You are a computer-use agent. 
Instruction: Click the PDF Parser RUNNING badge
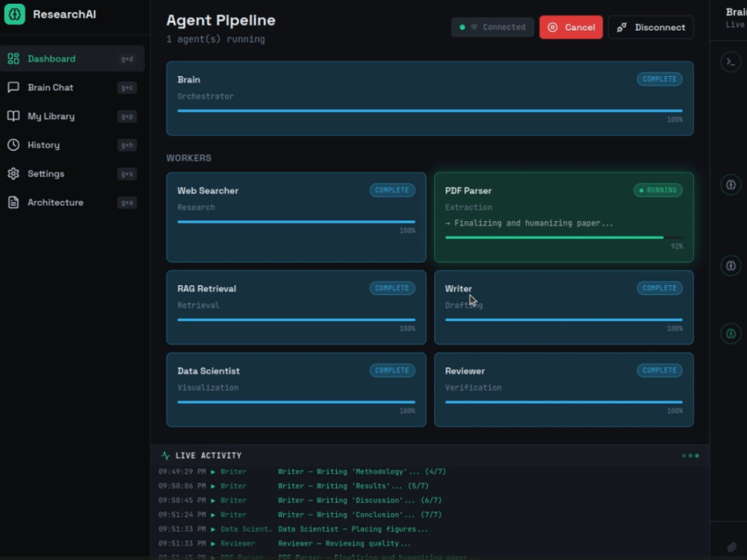click(658, 190)
